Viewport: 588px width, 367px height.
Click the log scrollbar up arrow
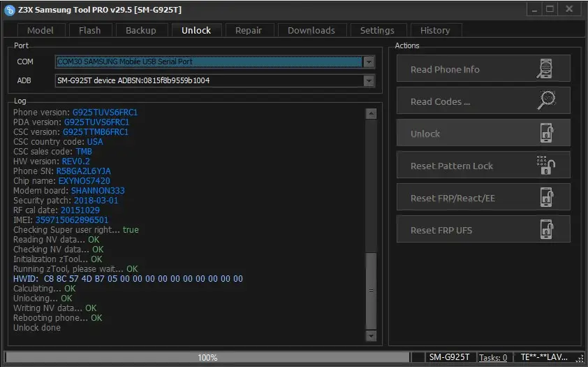(371, 114)
